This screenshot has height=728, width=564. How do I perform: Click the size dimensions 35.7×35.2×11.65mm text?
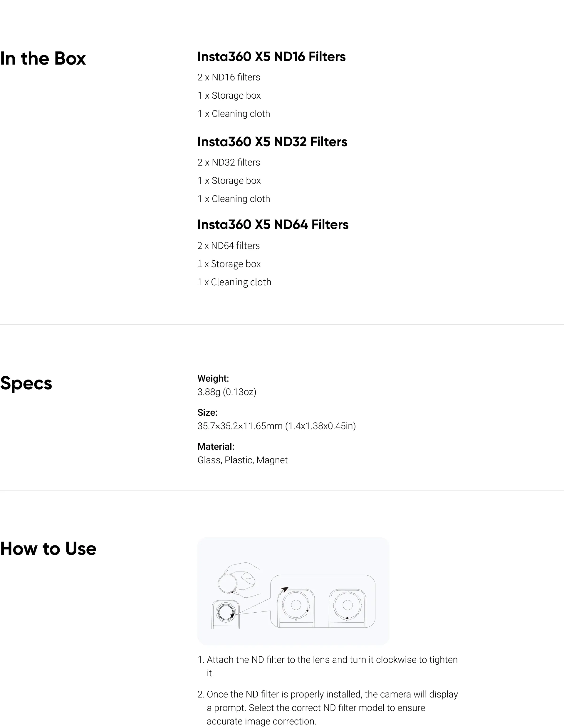(276, 426)
